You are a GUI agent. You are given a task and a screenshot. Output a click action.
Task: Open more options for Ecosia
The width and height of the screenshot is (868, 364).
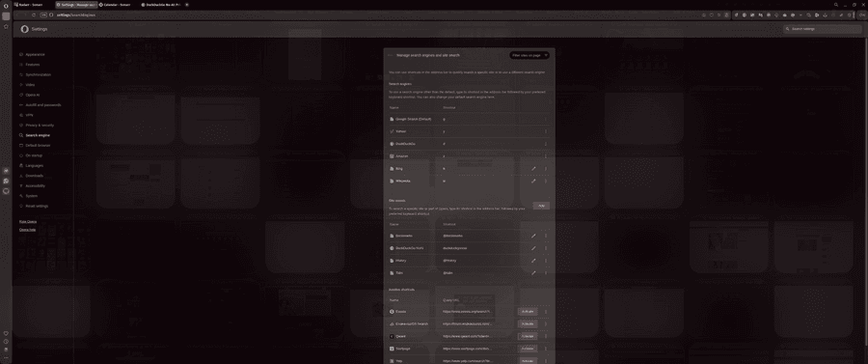[546, 311]
